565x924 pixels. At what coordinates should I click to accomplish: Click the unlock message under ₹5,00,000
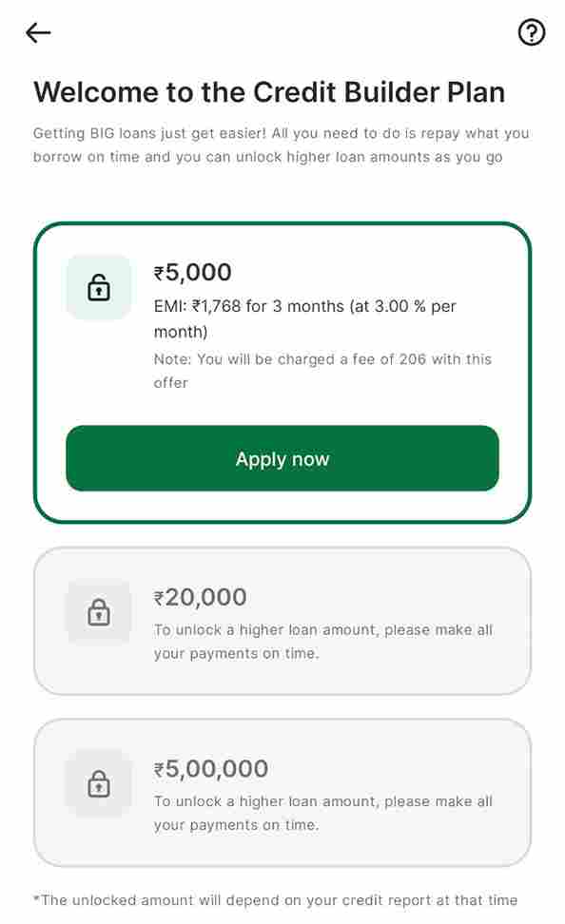click(323, 813)
